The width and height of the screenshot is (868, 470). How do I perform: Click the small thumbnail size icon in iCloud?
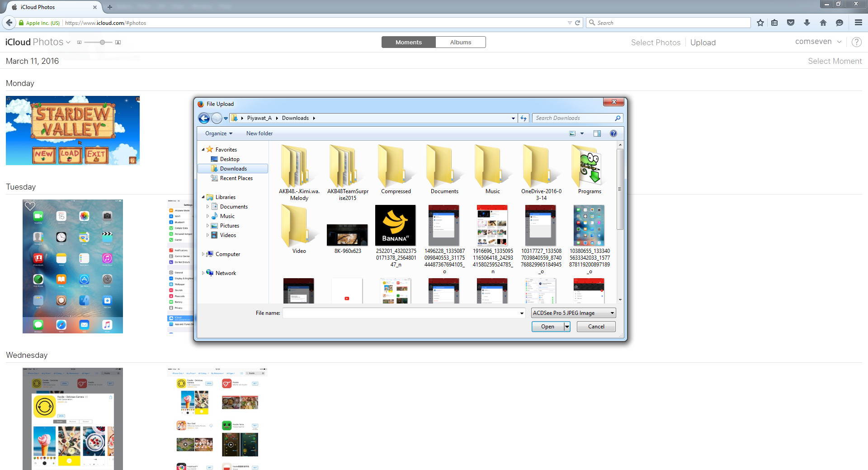pos(79,42)
